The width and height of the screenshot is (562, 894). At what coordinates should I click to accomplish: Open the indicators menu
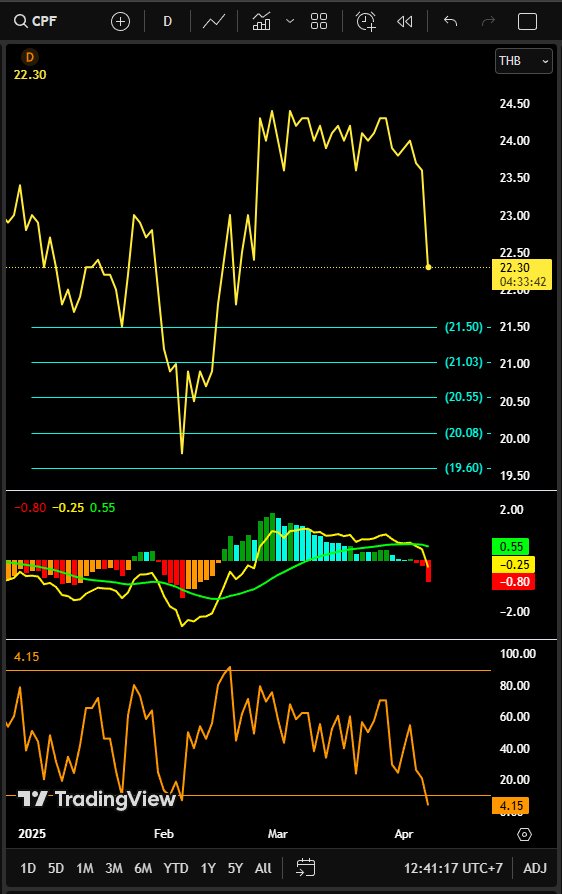262,22
